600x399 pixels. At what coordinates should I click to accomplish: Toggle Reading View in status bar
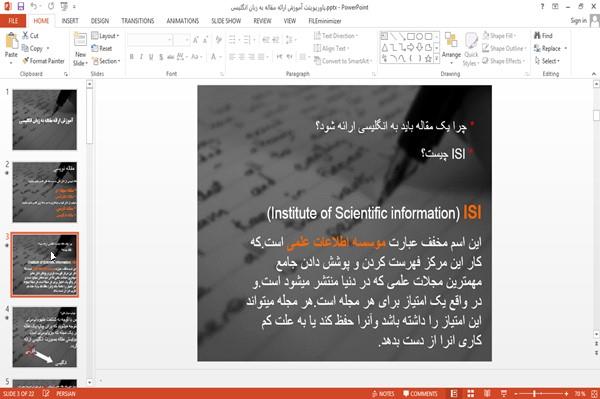click(x=487, y=393)
